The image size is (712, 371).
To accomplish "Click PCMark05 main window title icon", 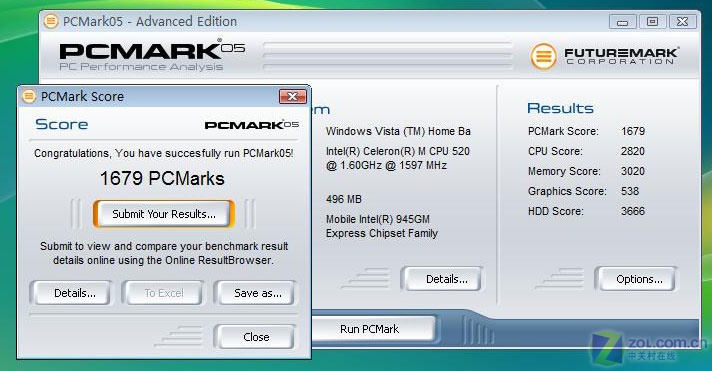I will (51, 21).
